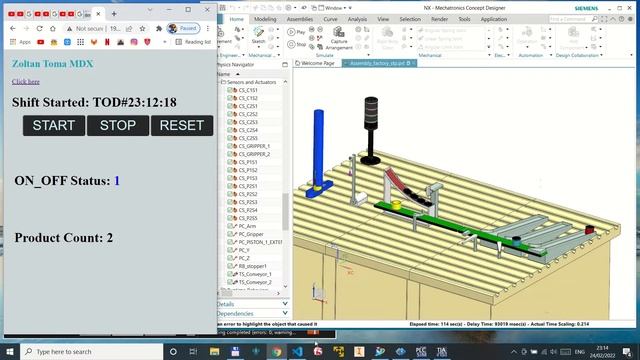Open File Explorer from the taskbar
The image size is (640, 360).
(x=214, y=351)
